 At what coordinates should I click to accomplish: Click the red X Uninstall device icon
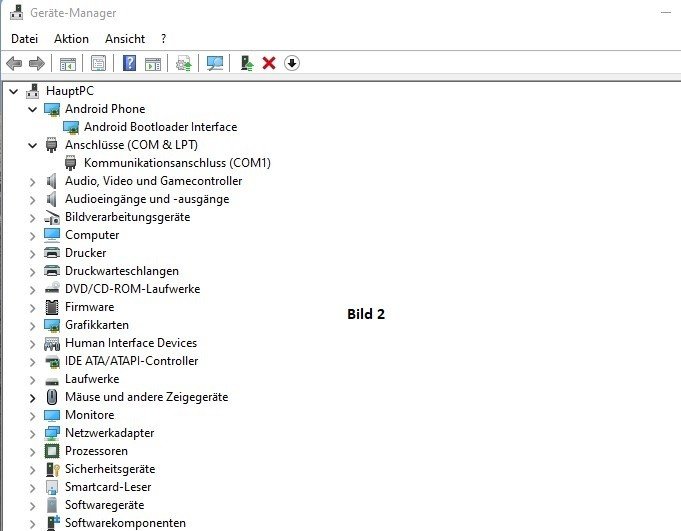tap(269, 63)
